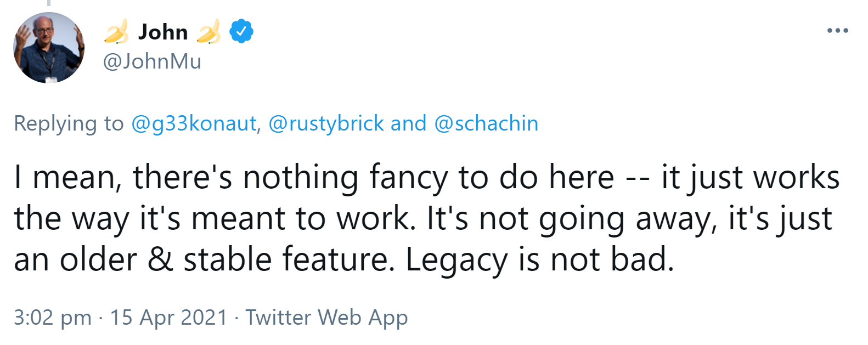Open John's profile photo avatar
Viewport: 868px width, 345px height.
49,48
